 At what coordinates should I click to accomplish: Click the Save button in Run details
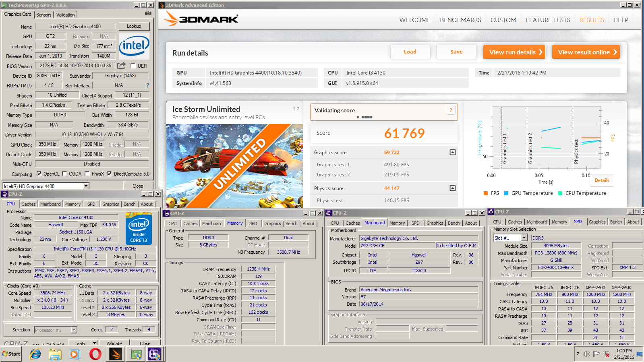point(456,52)
